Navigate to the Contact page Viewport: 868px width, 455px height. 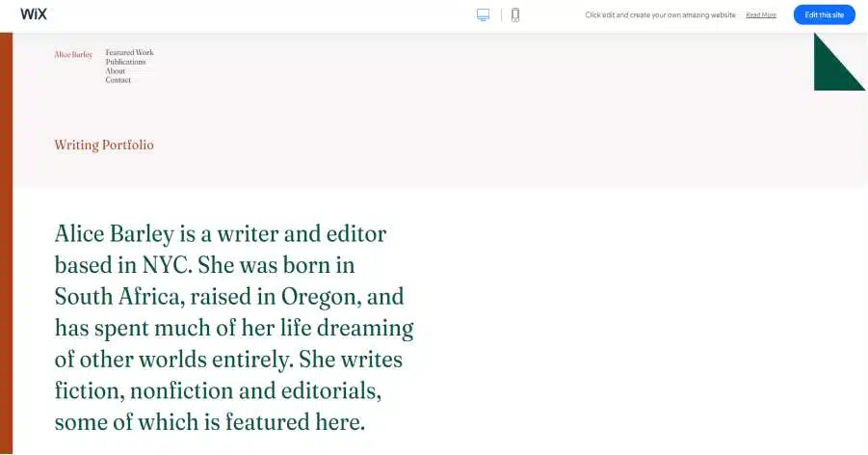click(x=118, y=80)
